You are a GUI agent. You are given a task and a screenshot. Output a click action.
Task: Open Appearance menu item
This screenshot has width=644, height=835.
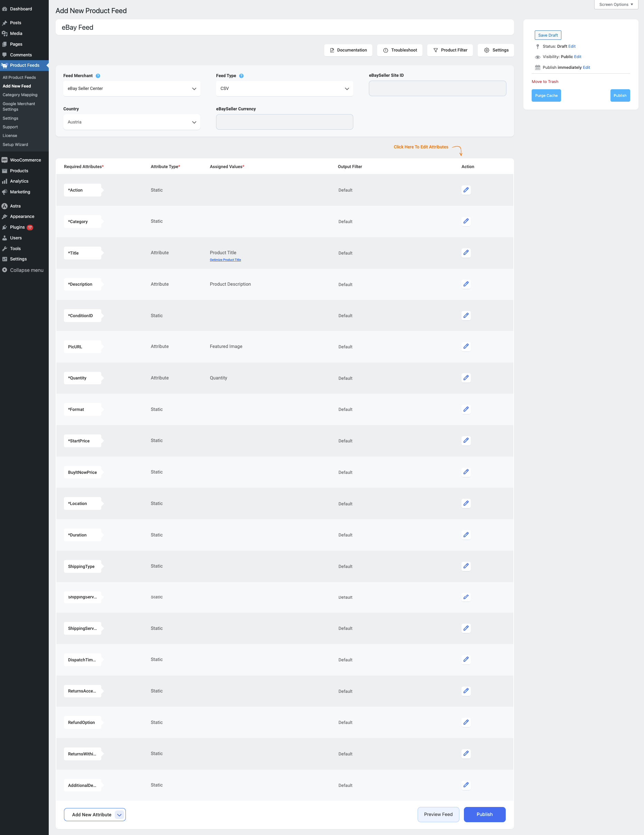pyautogui.click(x=25, y=217)
